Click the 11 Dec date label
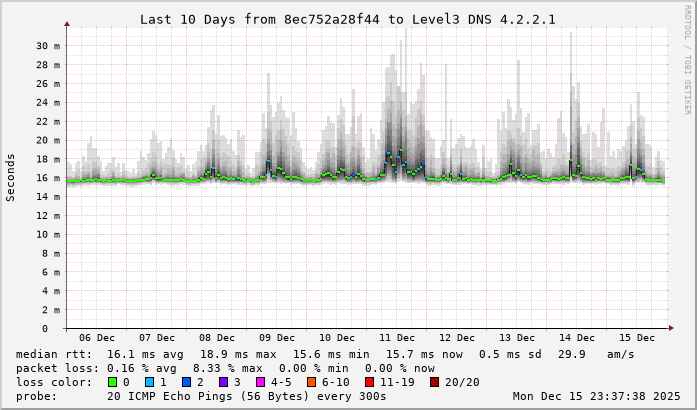697x410 pixels. pos(397,338)
